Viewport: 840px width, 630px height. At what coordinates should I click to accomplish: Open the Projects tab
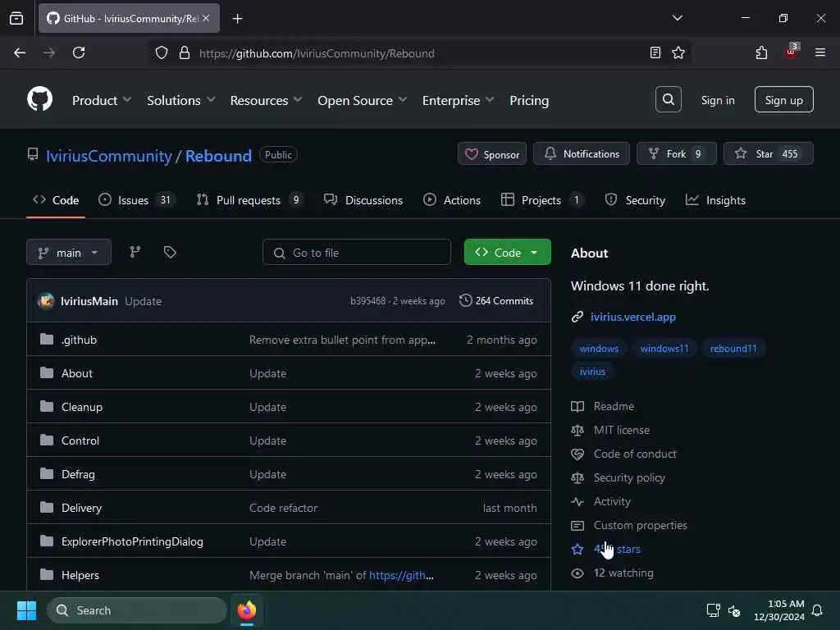(542, 200)
